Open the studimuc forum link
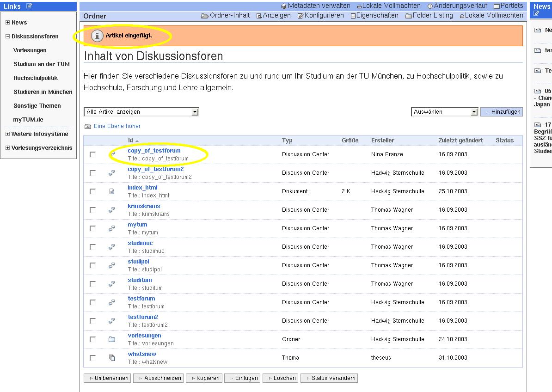 pos(140,243)
